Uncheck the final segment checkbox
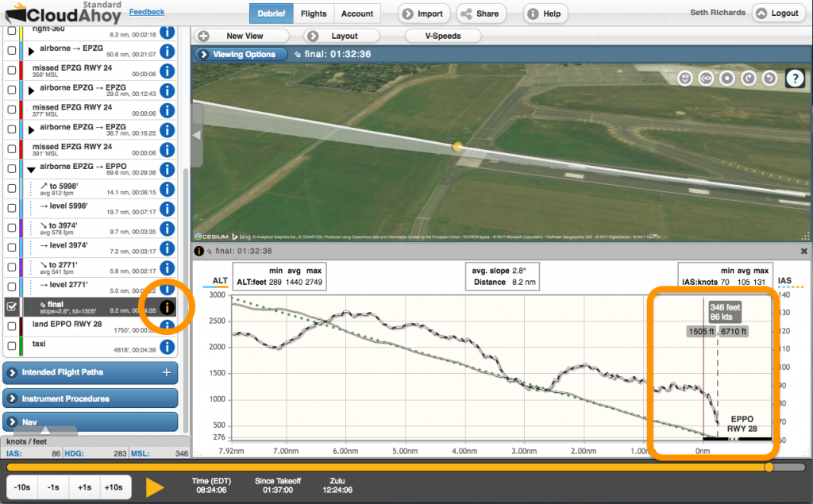Viewport: 813px width, 504px height. click(11, 308)
